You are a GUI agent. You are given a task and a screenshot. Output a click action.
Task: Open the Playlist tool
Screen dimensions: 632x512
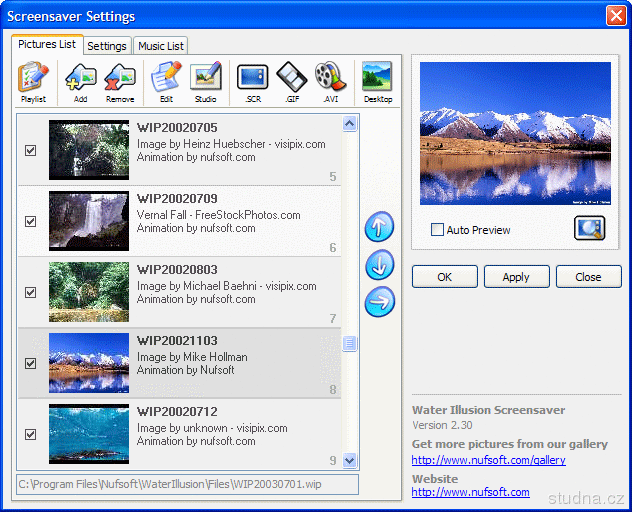click(x=33, y=82)
